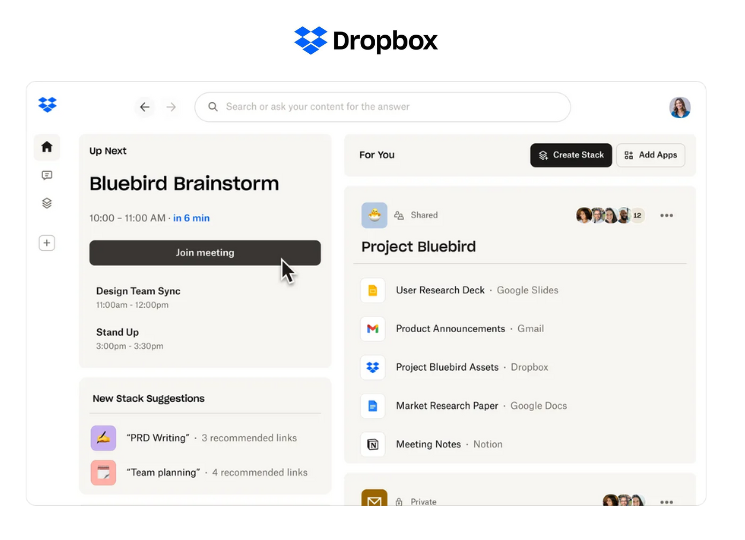Open the Home sidebar icon
This screenshot has height=540, width=745.
tap(47, 147)
